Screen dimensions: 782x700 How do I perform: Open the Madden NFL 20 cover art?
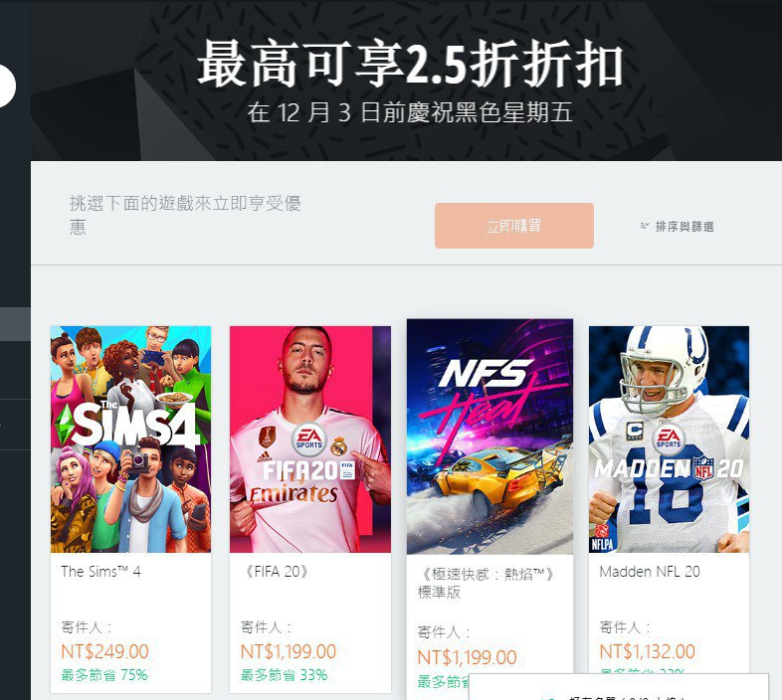point(669,439)
